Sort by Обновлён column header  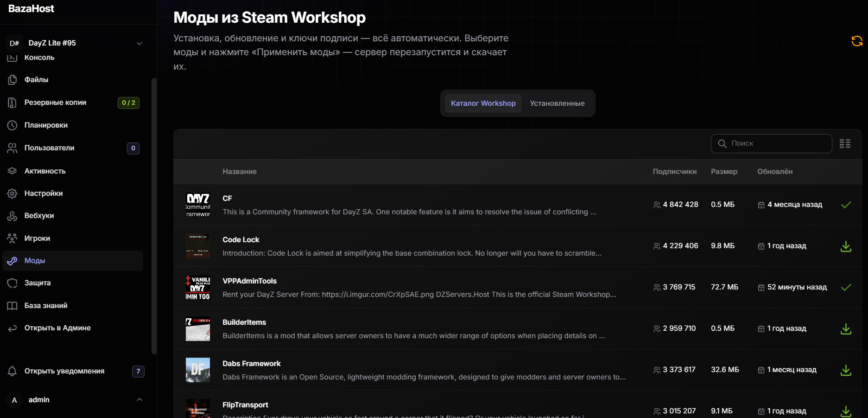coord(775,172)
